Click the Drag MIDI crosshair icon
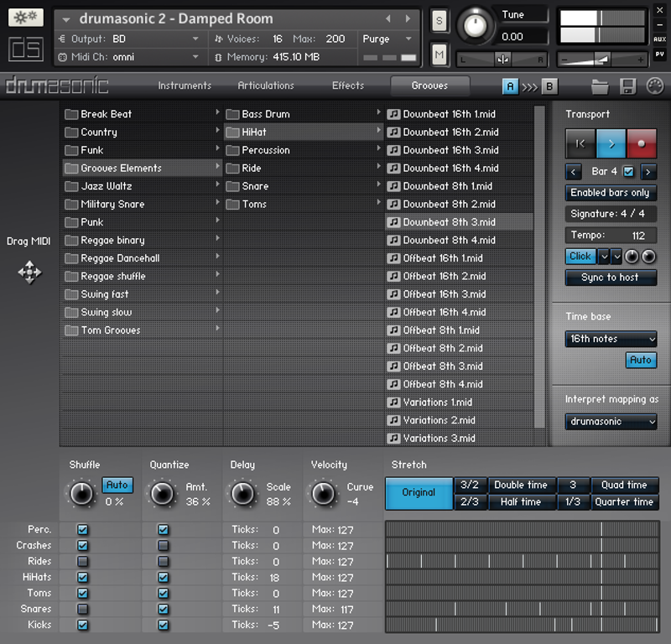Image resolution: width=671 pixels, height=644 pixels. (29, 273)
